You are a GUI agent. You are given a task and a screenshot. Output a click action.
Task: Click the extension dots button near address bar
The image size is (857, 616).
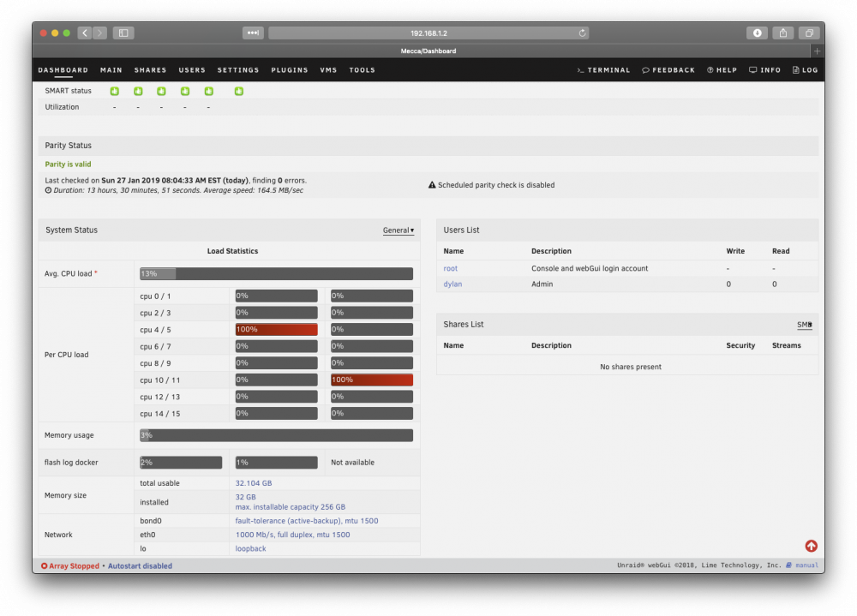coord(253,33)
